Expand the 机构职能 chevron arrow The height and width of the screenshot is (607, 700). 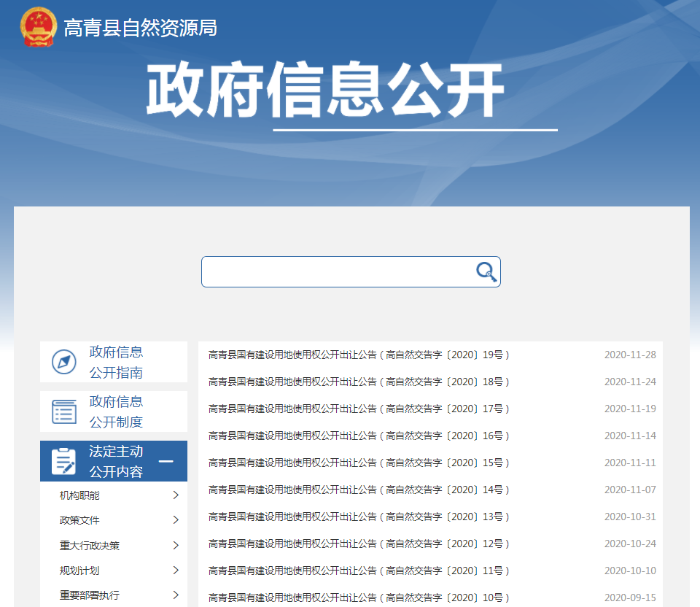[176, 495]
